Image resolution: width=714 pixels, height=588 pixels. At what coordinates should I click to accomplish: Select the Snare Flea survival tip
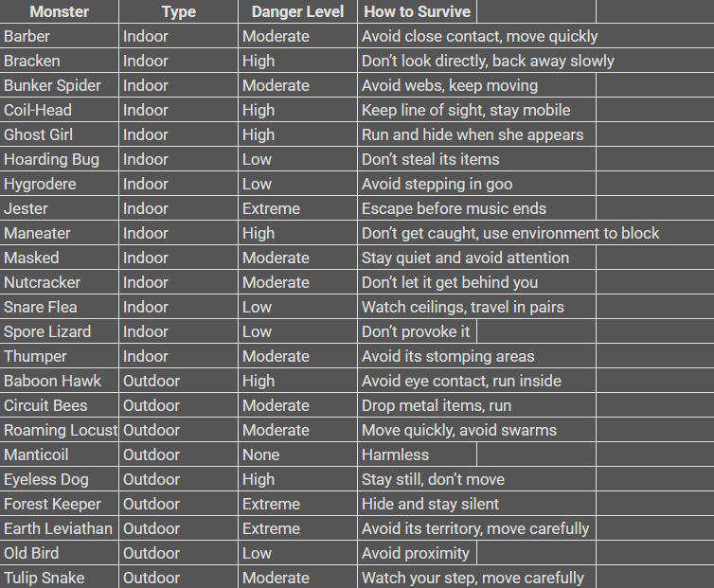[x=463, y=307]
